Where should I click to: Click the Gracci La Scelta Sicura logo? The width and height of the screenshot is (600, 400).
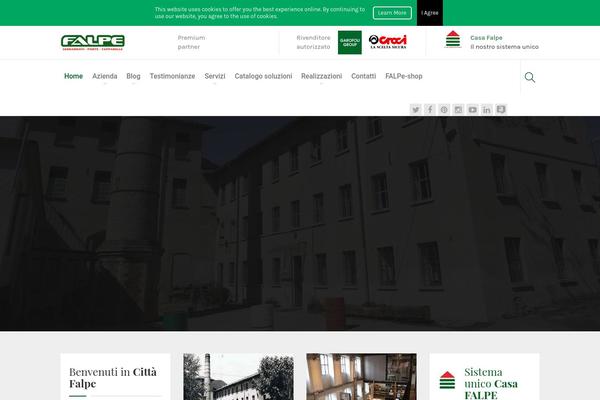388,42
